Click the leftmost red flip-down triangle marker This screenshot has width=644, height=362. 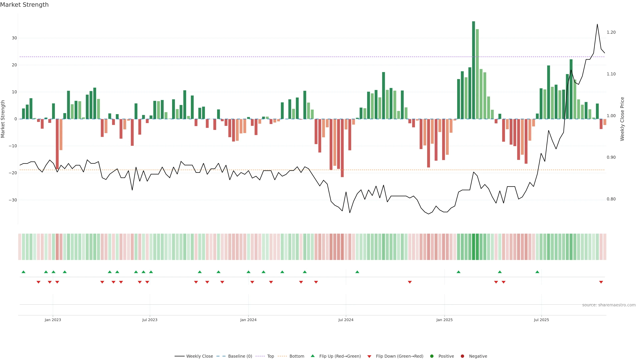click(38, 282)
